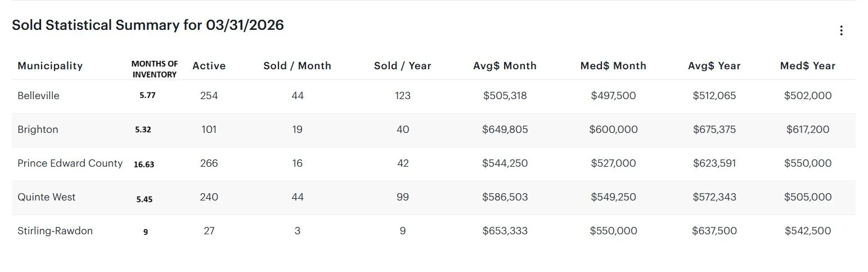Click the Sold / Year column header

coord(402,66)
